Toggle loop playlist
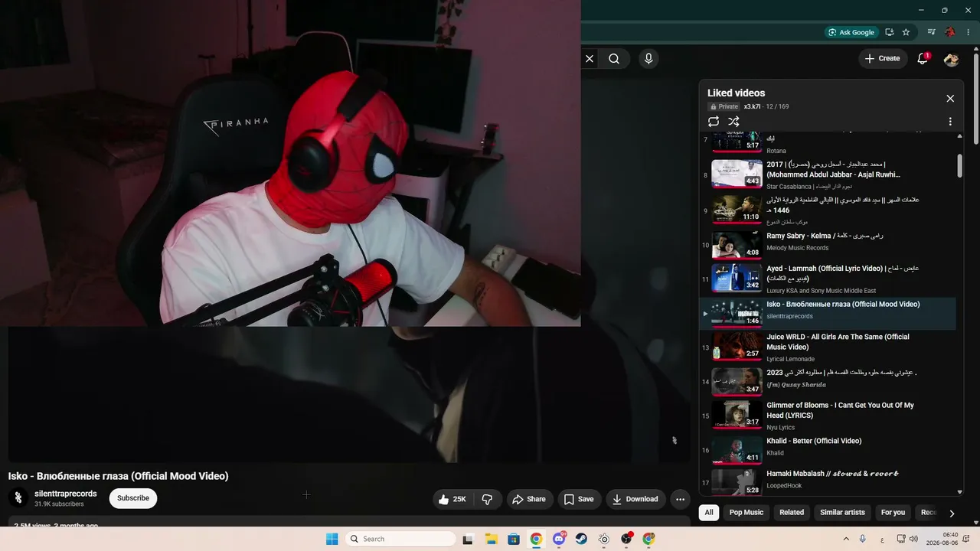Viewport: 980px width, 551px height. click(x=714, y=122)
